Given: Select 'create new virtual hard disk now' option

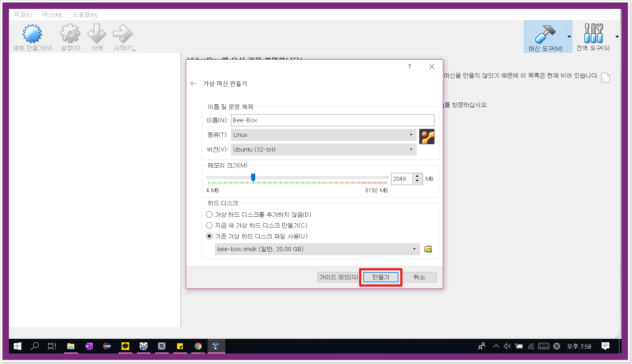Looking at the screenshot, I should (209, 225).
